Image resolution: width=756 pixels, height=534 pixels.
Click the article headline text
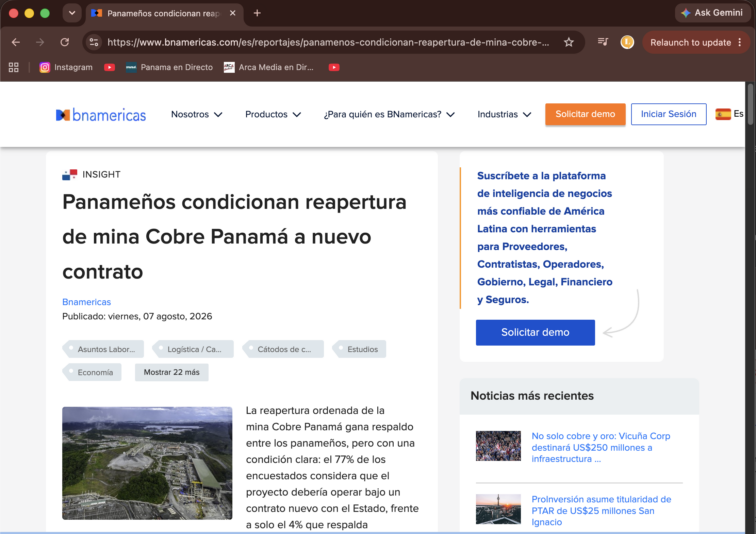tap(234, 237)
